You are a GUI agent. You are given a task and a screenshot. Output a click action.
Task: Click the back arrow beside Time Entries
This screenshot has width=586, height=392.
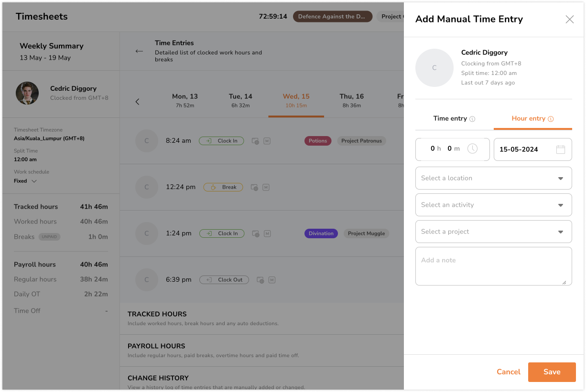[139, 51]
